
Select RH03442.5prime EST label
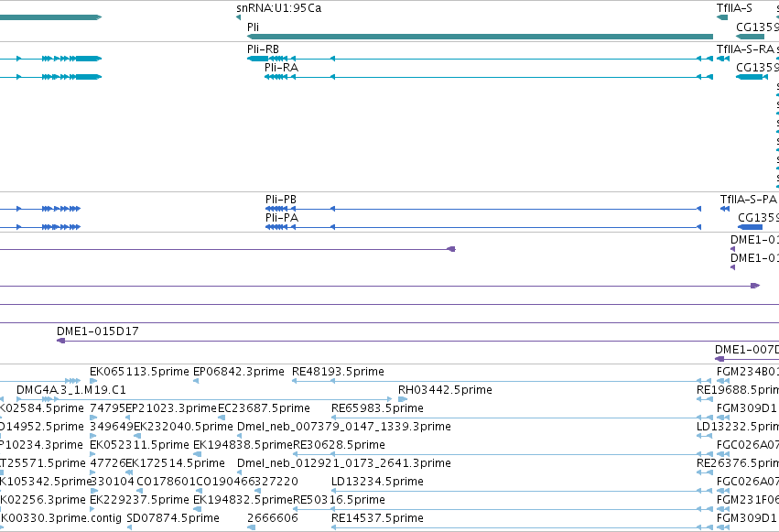[445, 390]
